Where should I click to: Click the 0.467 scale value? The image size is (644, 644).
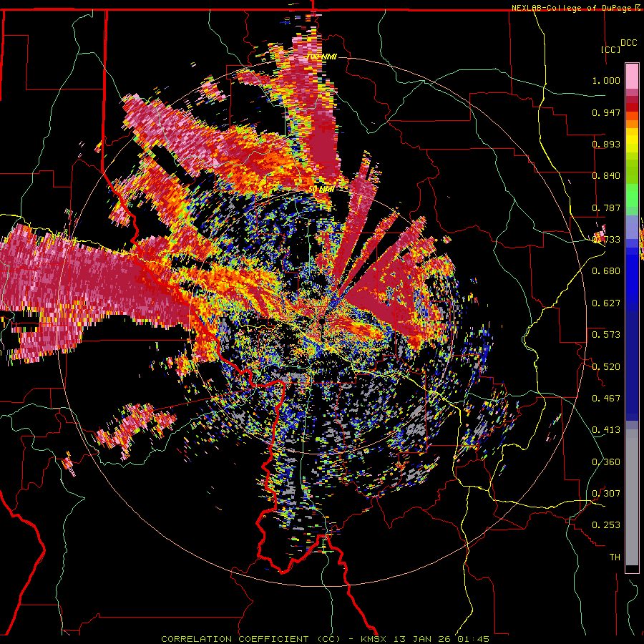[x=606, y=399]
